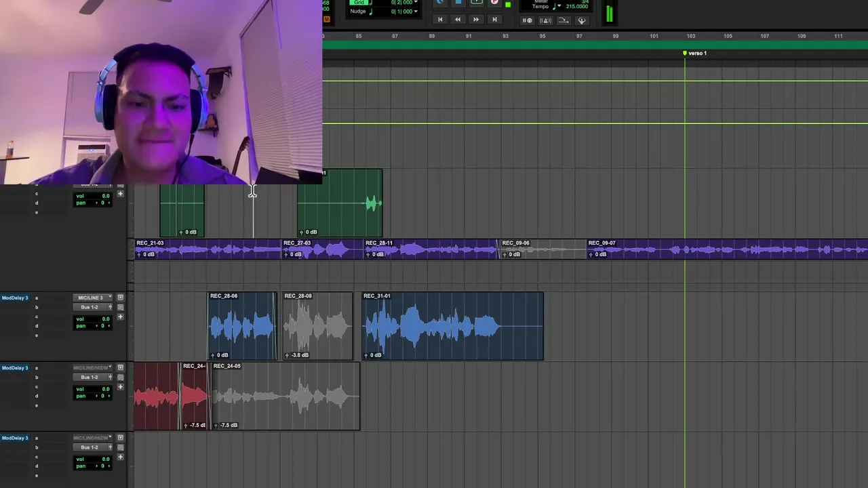
Task: Click plus icon on MIC/LINE 3 track
Action: click(120, 317)
